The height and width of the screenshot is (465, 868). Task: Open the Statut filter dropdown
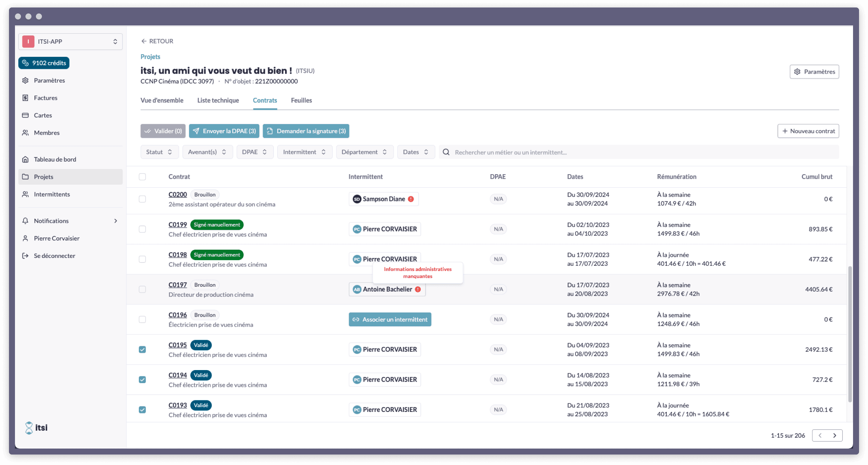click(159, 152)
